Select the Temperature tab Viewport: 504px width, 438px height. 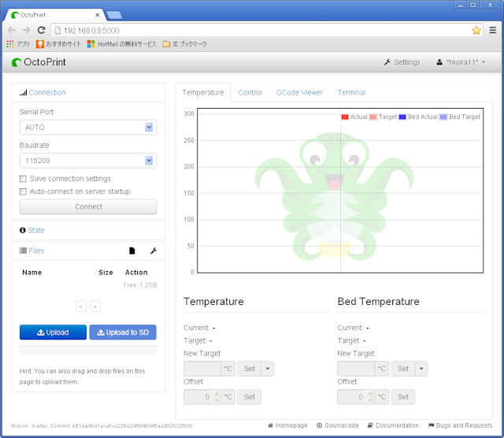203,93
